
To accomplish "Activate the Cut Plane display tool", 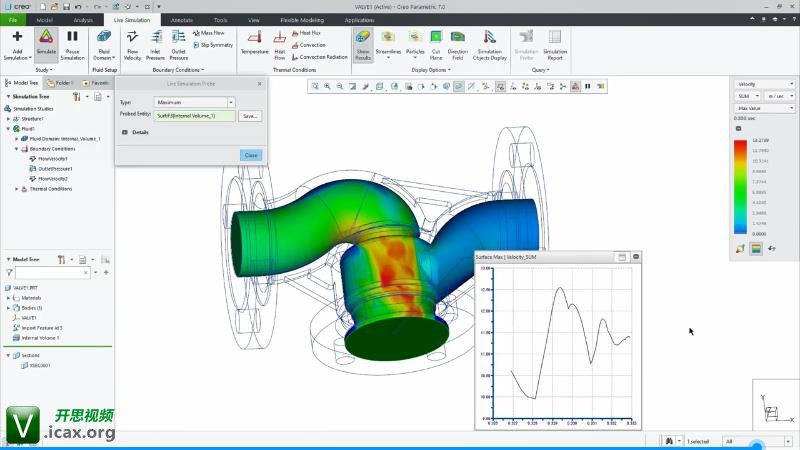I will point(436,44).
